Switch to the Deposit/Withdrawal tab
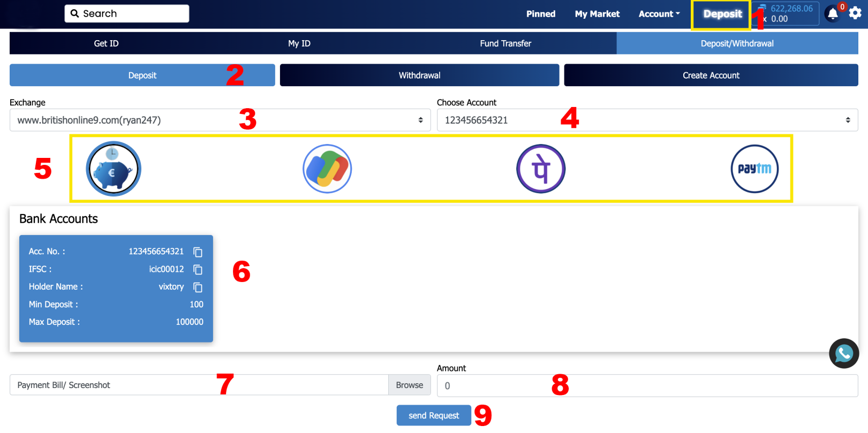Viewport: 868px width, 433px height. click(737, 43)
